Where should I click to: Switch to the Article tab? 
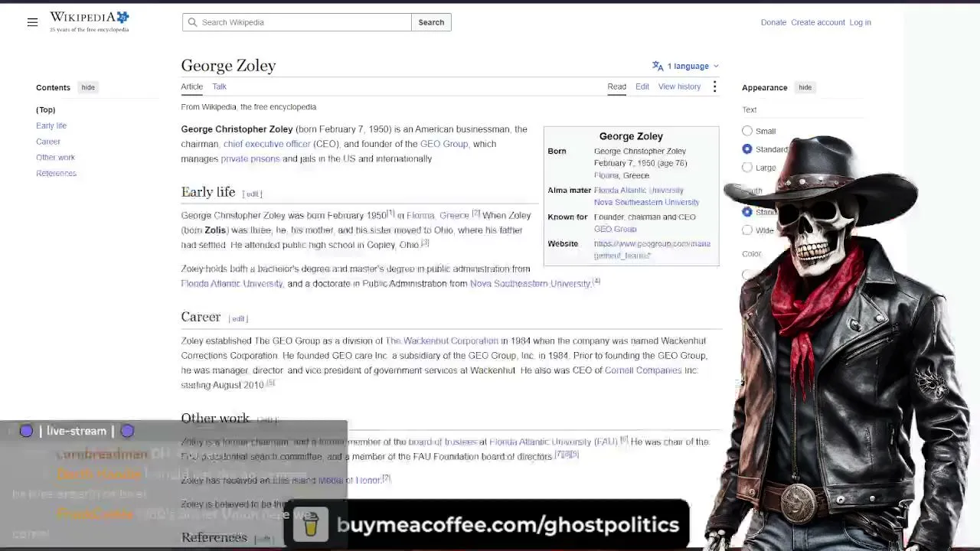191,86
